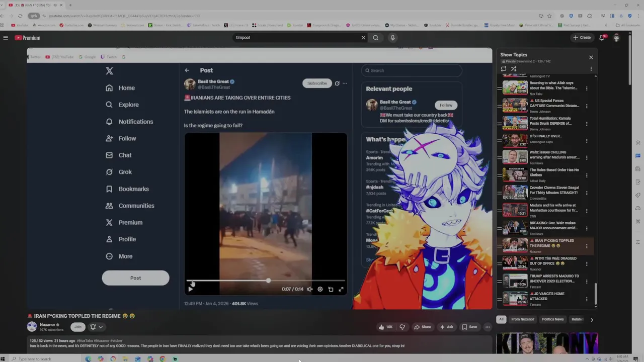The image size is (644, 362).
Task: Toggle picture-in-picture on tweet video
Action: coord(331,289)
